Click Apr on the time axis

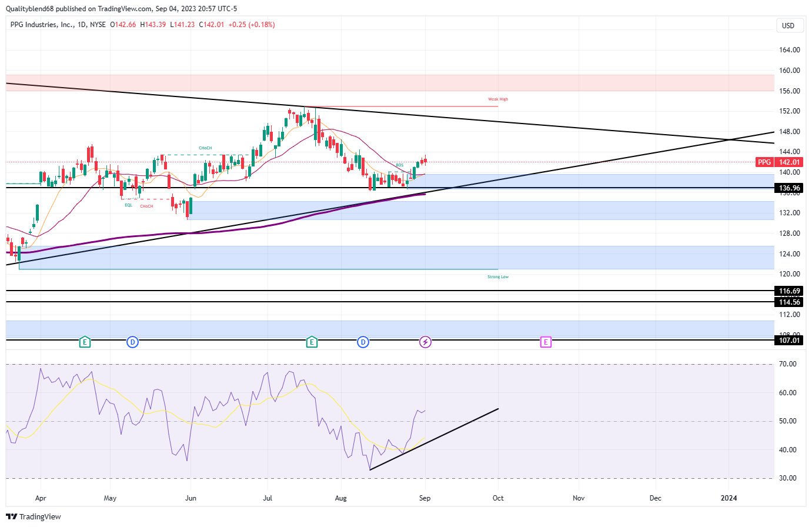[41, 498]
